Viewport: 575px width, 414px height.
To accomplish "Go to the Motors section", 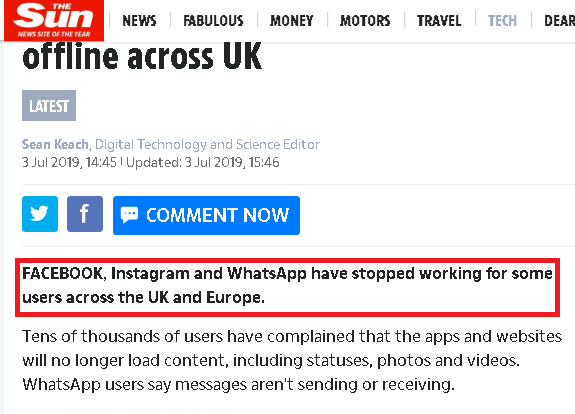I will point(365,21).
